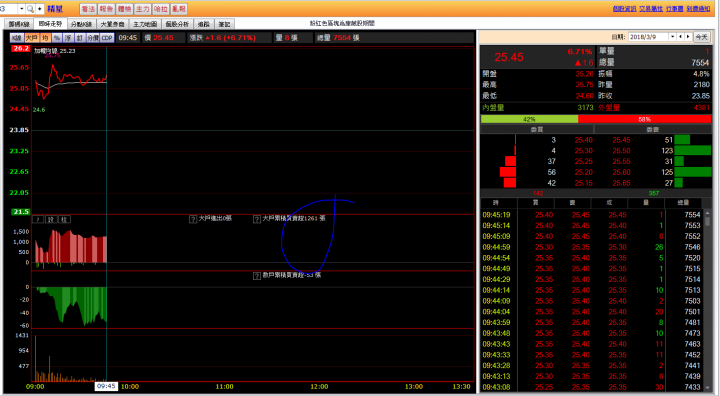Click the 內盤量 3173 label
The image size is (720, 396).
tap(538, 107)
